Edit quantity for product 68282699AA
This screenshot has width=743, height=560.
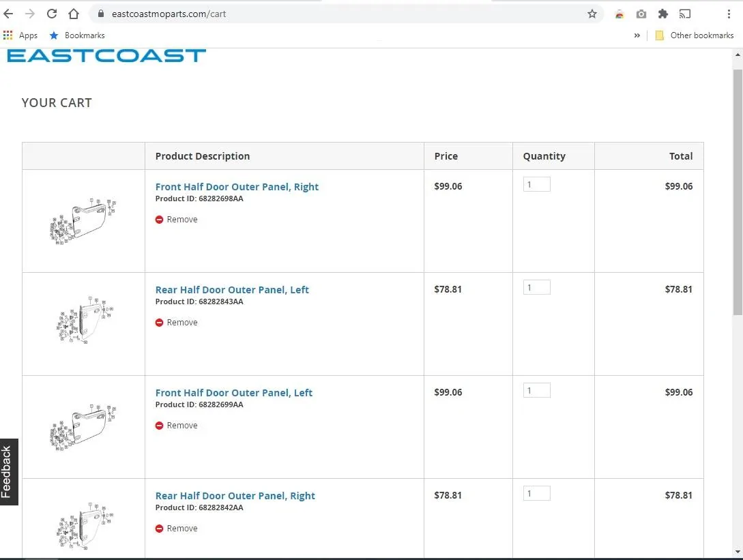coord(537,390)
